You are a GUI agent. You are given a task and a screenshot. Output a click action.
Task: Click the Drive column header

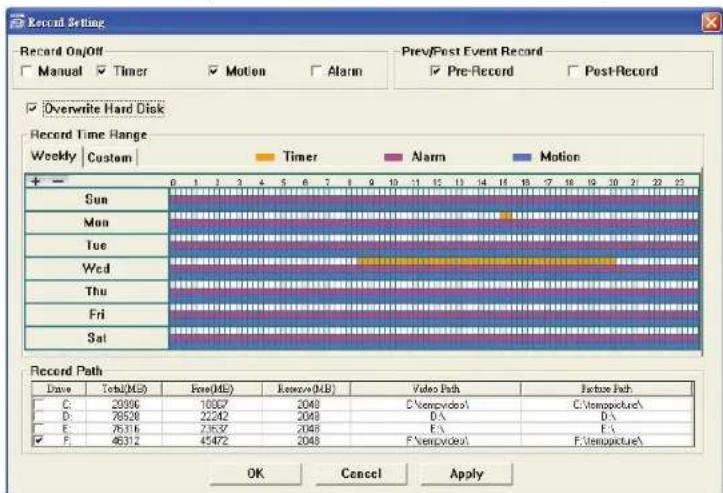59,389
